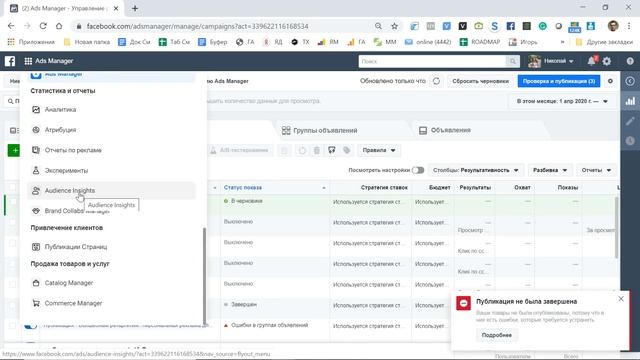The width and height of the screenshot is (640, 360).
Task: Open the edit pencil in right sidebar
Action: click(x=630, y=121)
